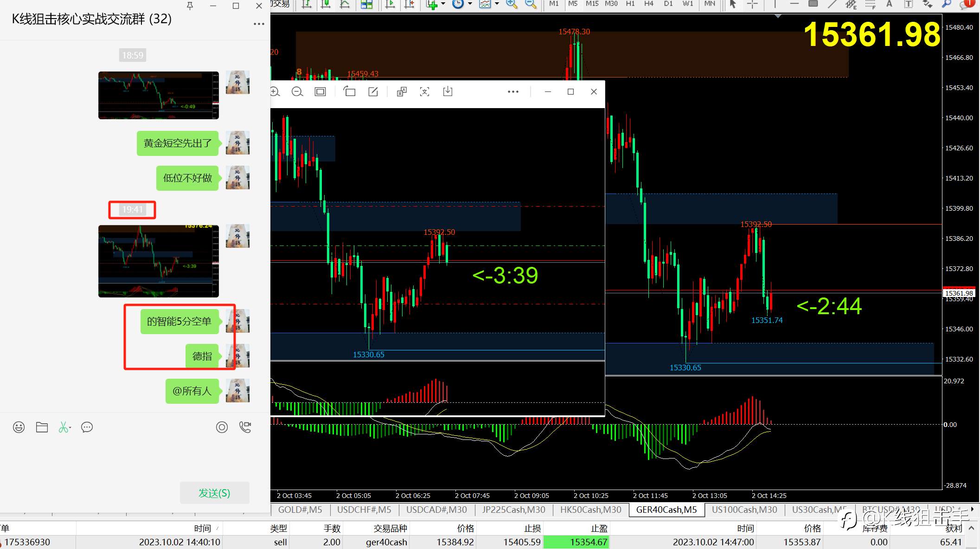
Task: Start a live stream with circle icon
Action: click(x=222, y=427)
